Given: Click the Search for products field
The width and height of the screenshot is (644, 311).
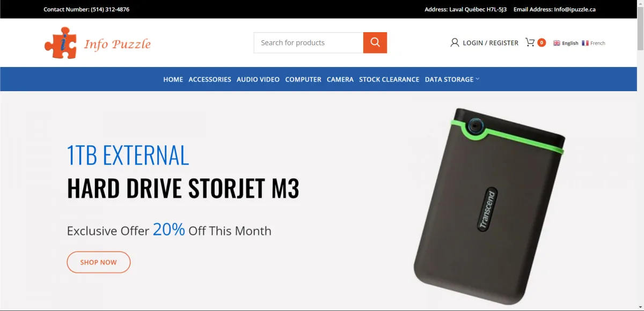Looking at the screenshot, I should (309, 43).
